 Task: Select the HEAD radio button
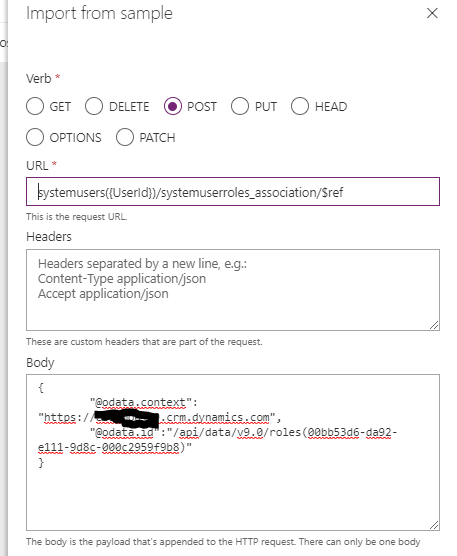pyautogui.click(x=300, y=106)
